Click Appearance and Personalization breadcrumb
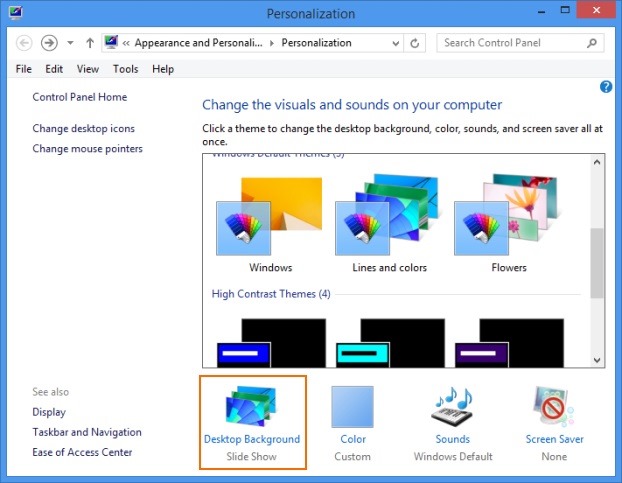The height and width of the screenshot is (483, 622). coord(198,43)
